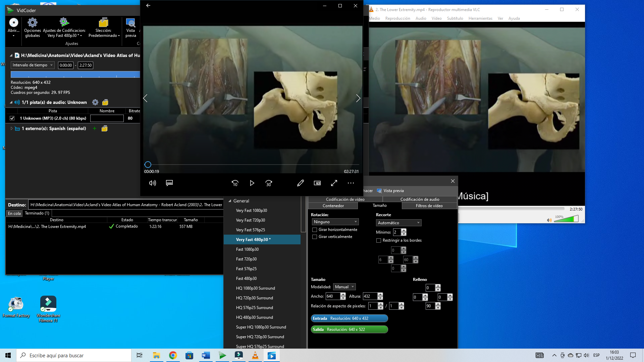The height and width of the screenshot is (362, 644).
Task: Click the mini view icon in player
Action: point(317,183)
